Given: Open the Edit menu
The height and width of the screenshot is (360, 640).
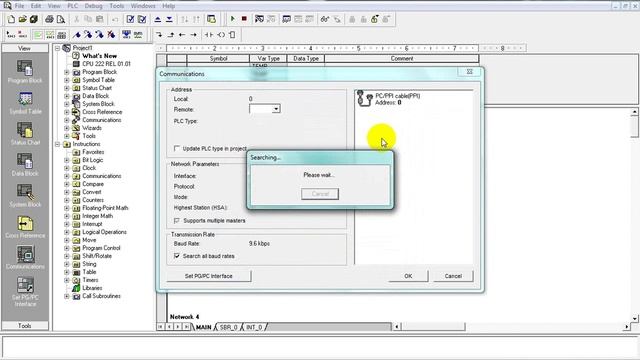Looking at the screenshot, I should [36, 6].
